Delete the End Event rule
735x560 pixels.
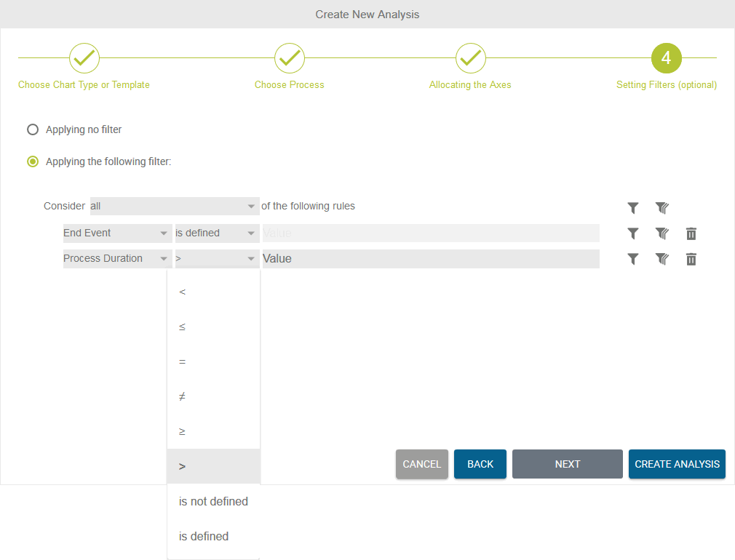point(691,233)
